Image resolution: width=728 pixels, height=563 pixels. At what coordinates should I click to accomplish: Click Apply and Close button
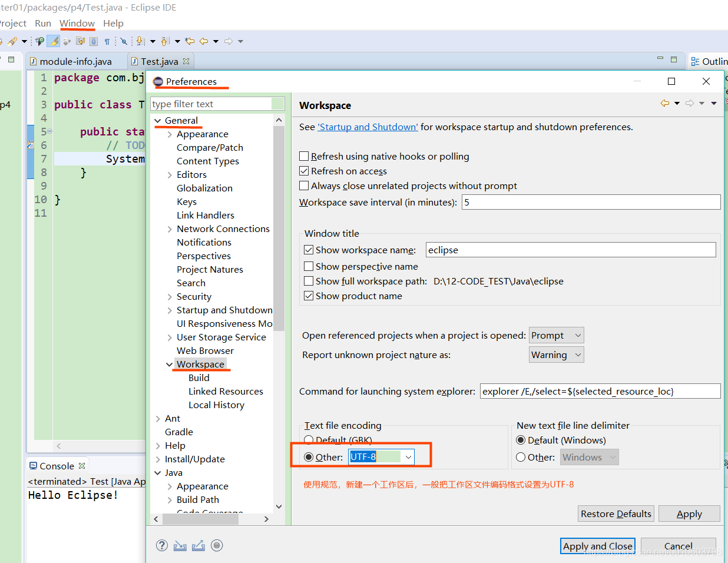coord(597,546)
